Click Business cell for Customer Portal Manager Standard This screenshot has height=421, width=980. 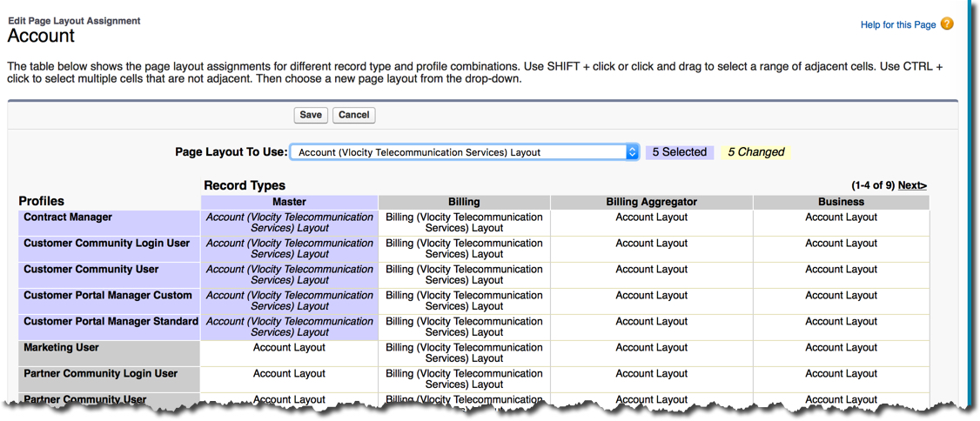[842, 327]
